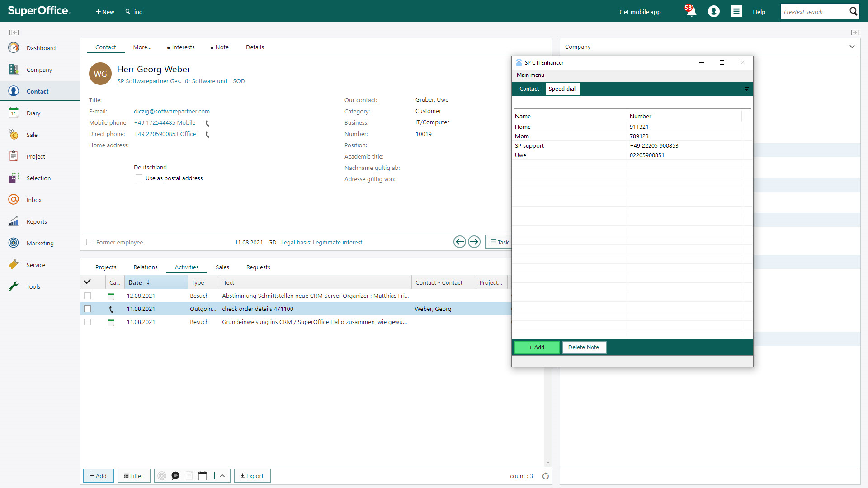Open the Main menu in CTI Enhancer
Image resolution: width=868 pixels, height=488 pixels.
[530, 75]
